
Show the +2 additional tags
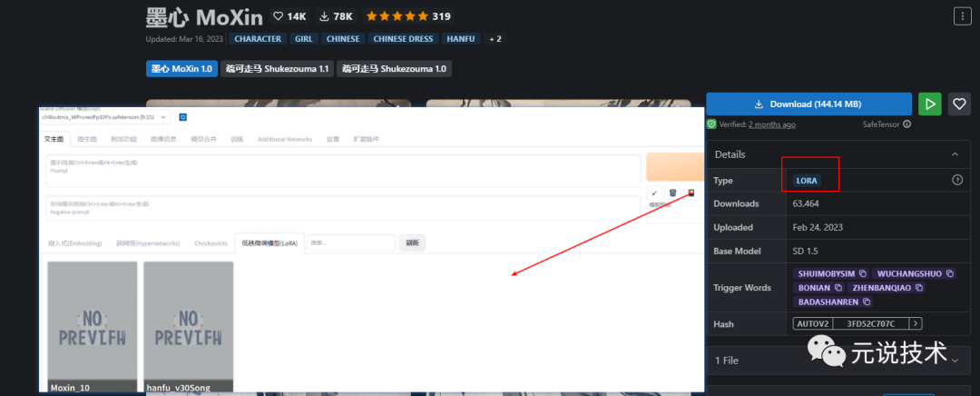pos(495,39)
